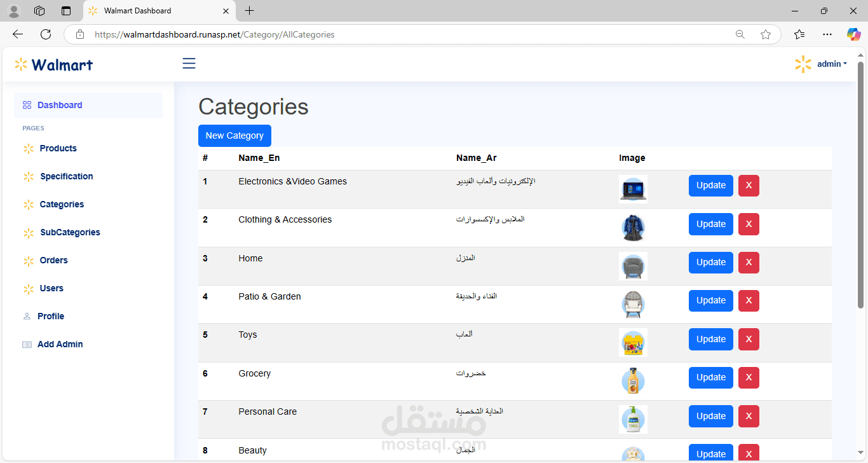
Task: Click the Name_Ar column header
Action: (477, 158)
